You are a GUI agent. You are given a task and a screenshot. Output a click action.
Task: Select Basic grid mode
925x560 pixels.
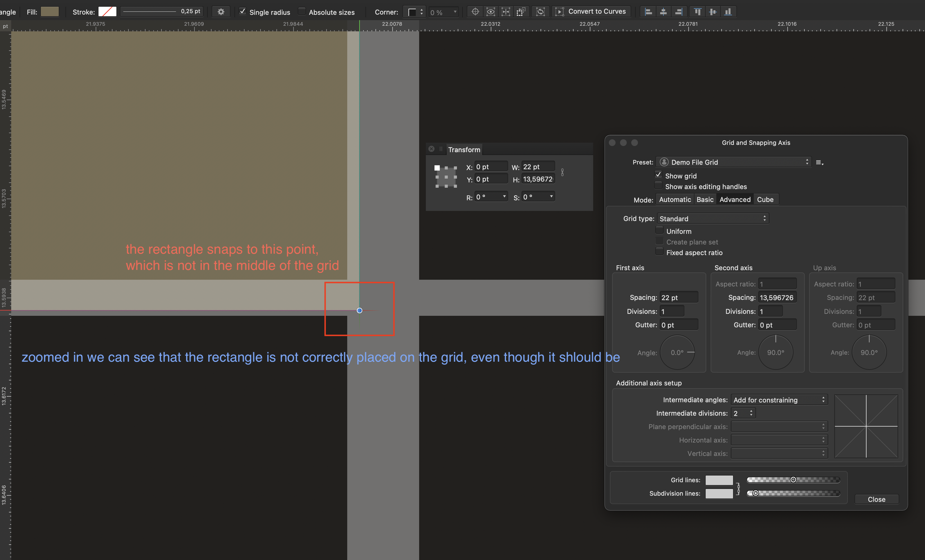point(705,199)
